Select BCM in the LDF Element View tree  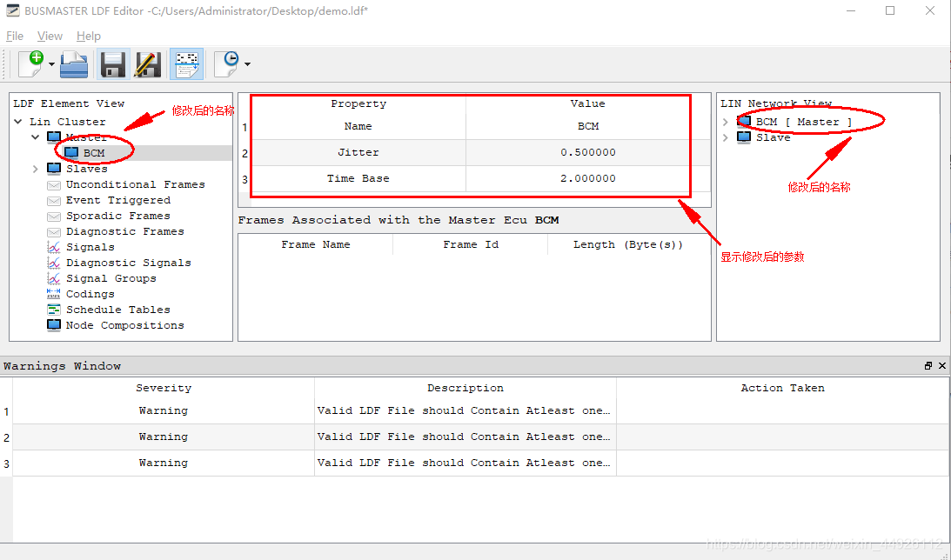(94, 153)
